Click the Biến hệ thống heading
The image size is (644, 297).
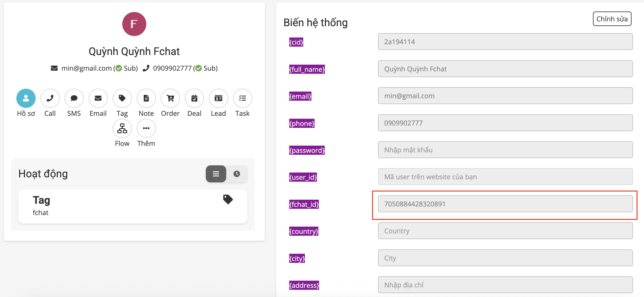click(316, 22)
